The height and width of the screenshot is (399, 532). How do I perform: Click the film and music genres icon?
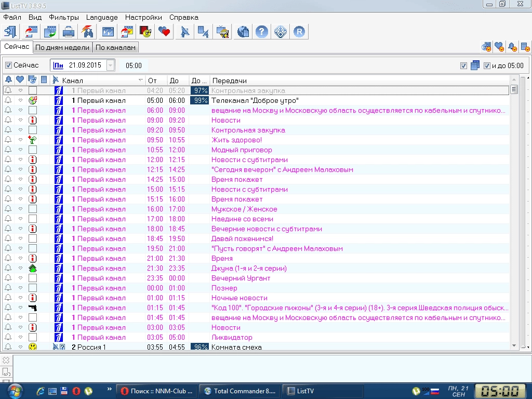coord(145,32)
